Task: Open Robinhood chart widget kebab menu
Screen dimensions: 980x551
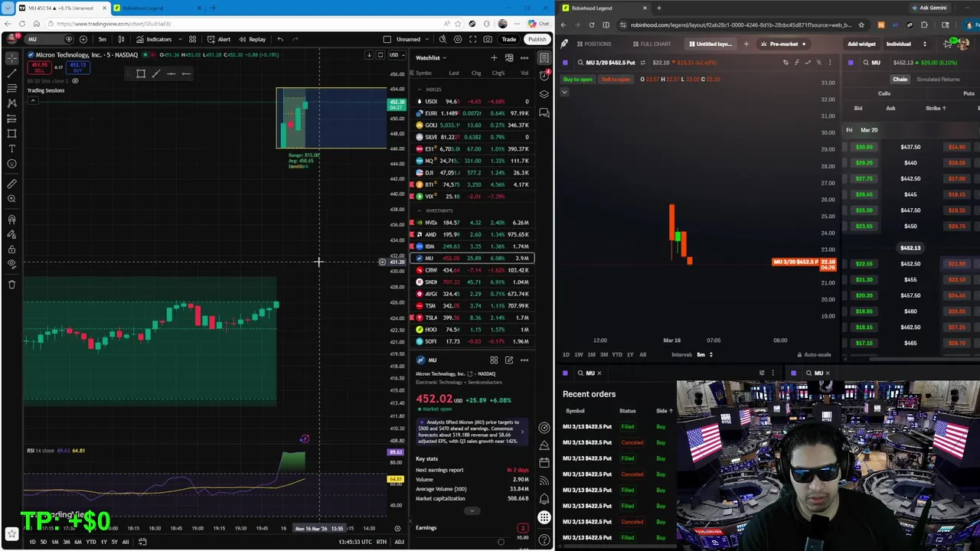Action: (x=830, y=63)
